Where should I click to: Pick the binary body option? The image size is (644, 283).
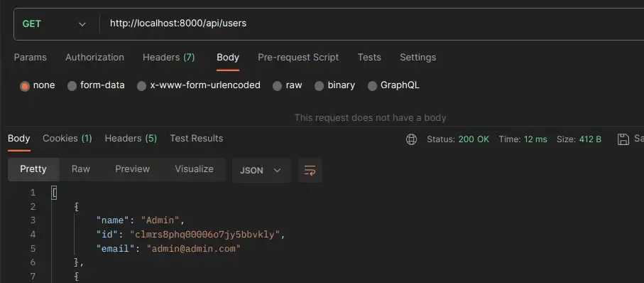[319, 86]
